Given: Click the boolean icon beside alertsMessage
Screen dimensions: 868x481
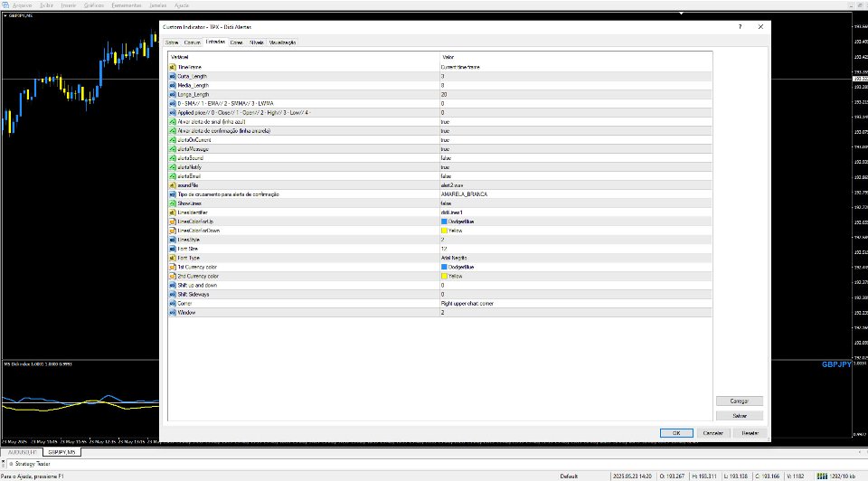Looking at the screenshot, I should pos(173,149).
